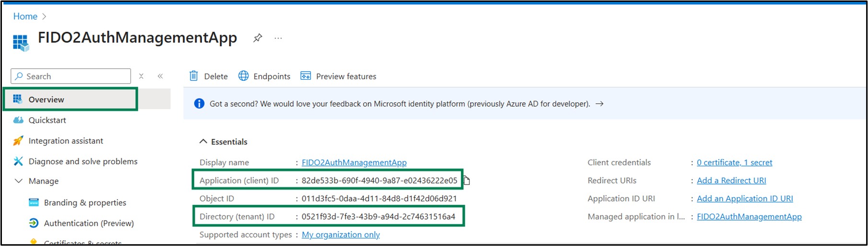Image resolution: width=868 pixels, height=246 pixels.
Task: Click the Search input field in sidebar
Action: [x=71, y=76]
